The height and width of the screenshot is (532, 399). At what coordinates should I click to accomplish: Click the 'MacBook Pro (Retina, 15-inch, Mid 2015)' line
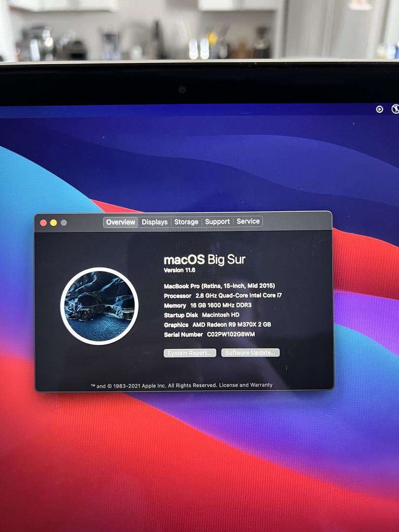point(220,286)
